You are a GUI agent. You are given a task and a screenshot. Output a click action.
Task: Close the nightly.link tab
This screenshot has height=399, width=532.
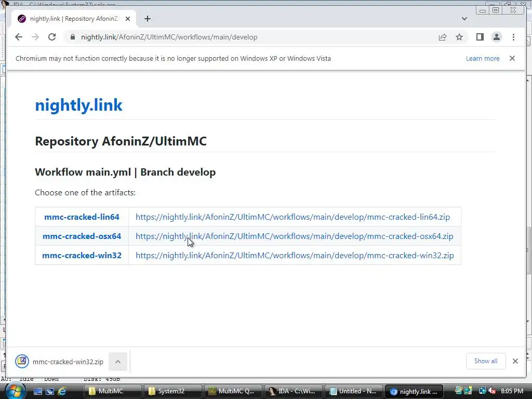coord(128,19)
